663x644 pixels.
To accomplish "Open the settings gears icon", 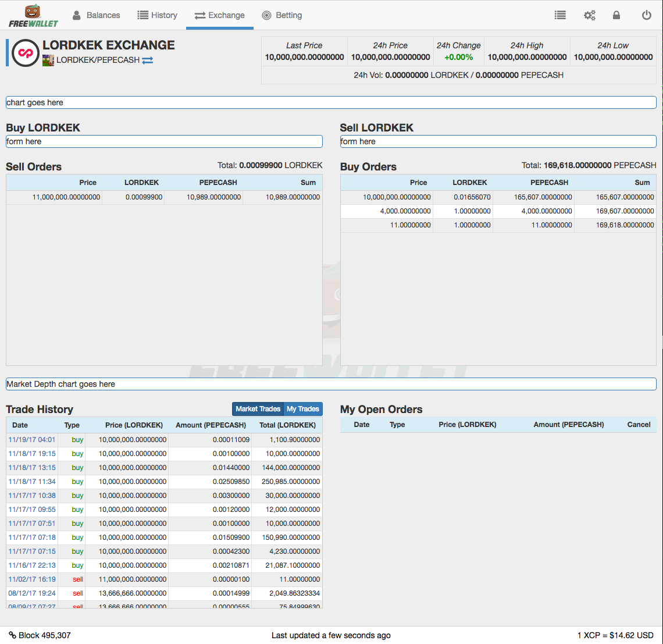I will (x=589, y=15).
